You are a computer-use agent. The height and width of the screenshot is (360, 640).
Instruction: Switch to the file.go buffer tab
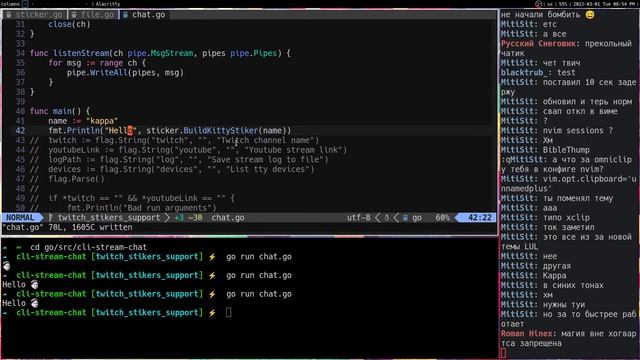coord(93,15)
